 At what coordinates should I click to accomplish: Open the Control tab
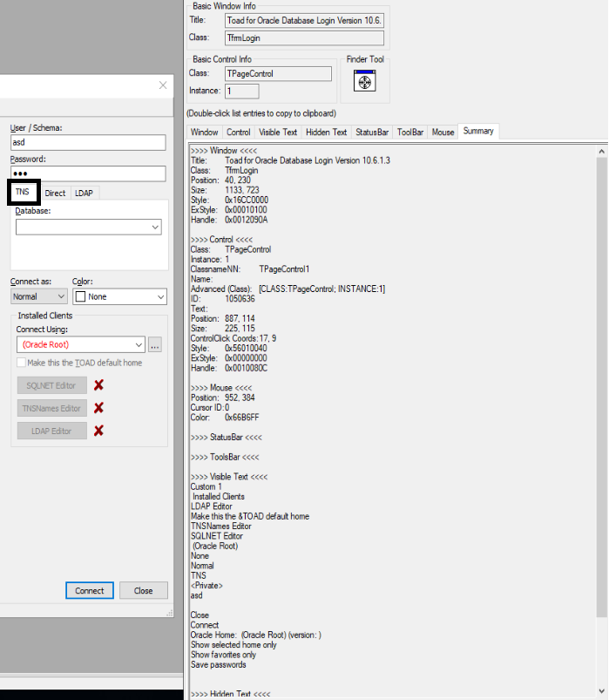coord(238,133)
